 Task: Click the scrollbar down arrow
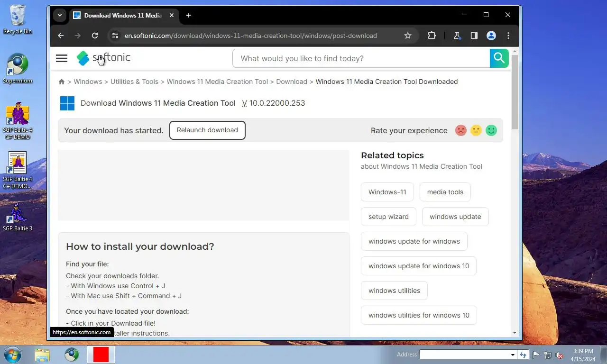pos(515,333)
